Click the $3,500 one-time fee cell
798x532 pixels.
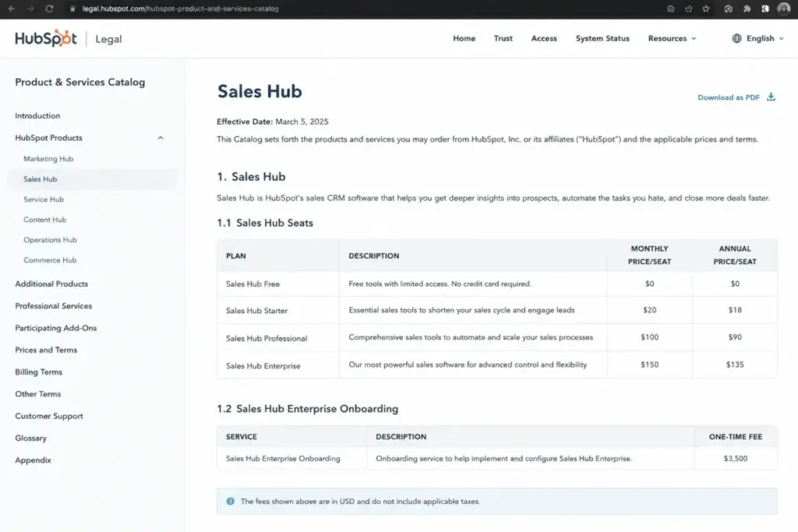736,458
